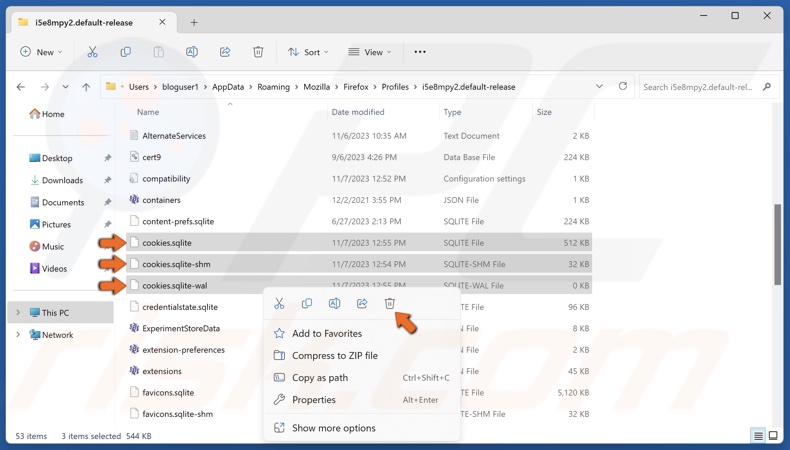Switch to details view in status bar
The width and height of the screenshot is (790, 450).
(x=758, y=436)
